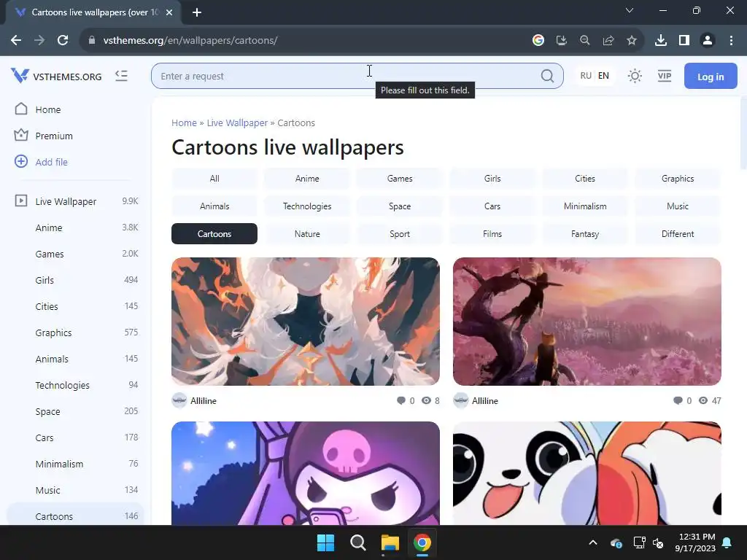The height and width of the screenshot is (560, 747).
Task: Switch language to EN
Action: (x=603, y=76)
